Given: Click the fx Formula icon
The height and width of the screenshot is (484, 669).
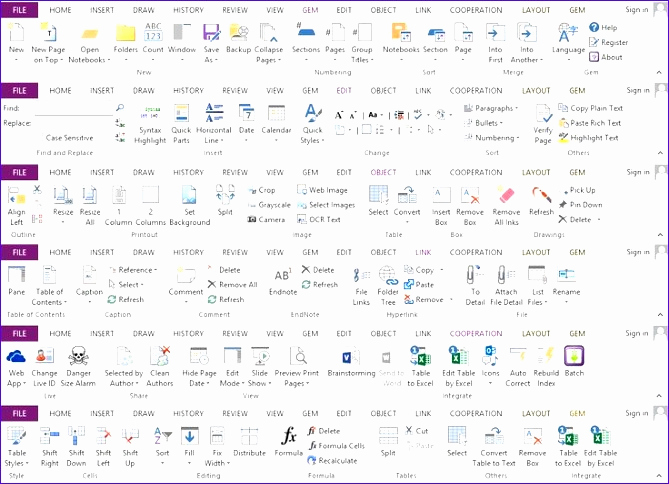Looking at the screenshot, I should click(289, 436).
